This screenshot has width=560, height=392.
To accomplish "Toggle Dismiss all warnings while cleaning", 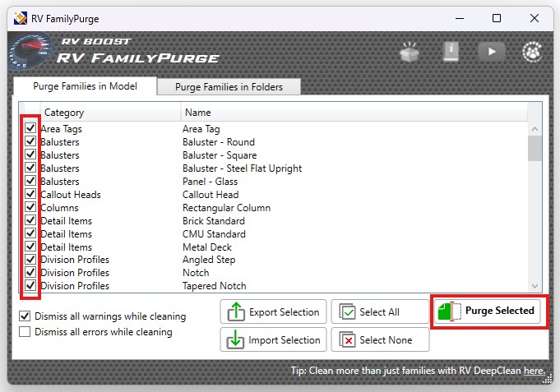I will [25, 316].
